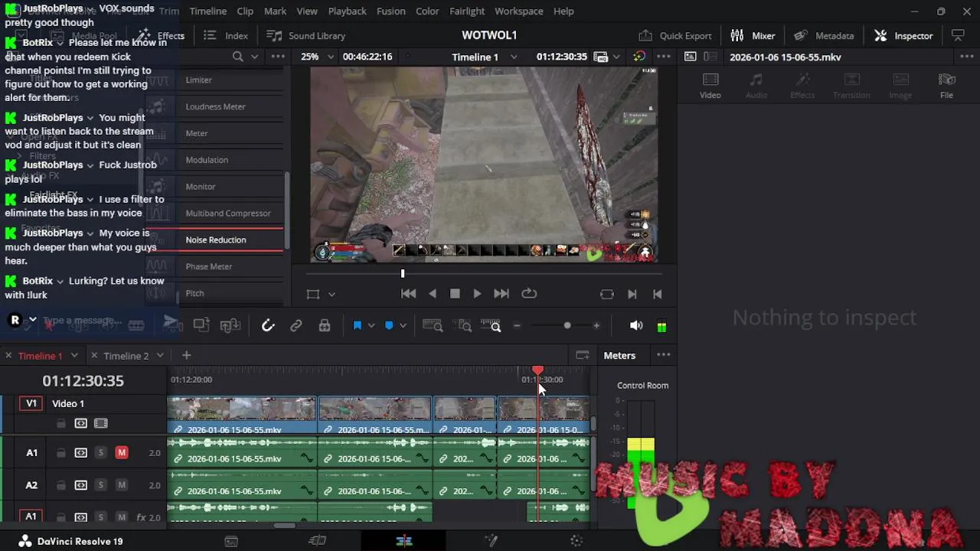980x551 pixels.
Task: Toggle timeline snapping magnet icon
Action: (x=268, y=325)
